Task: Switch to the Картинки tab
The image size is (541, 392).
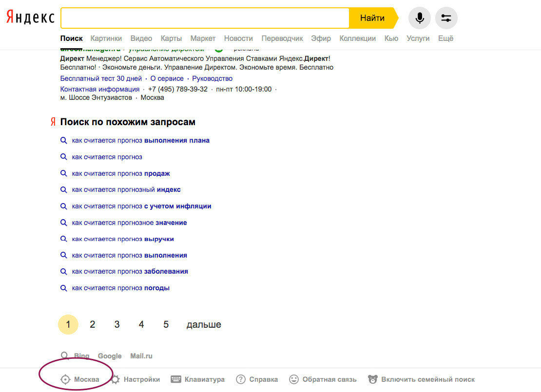Action: click(106, 38)
